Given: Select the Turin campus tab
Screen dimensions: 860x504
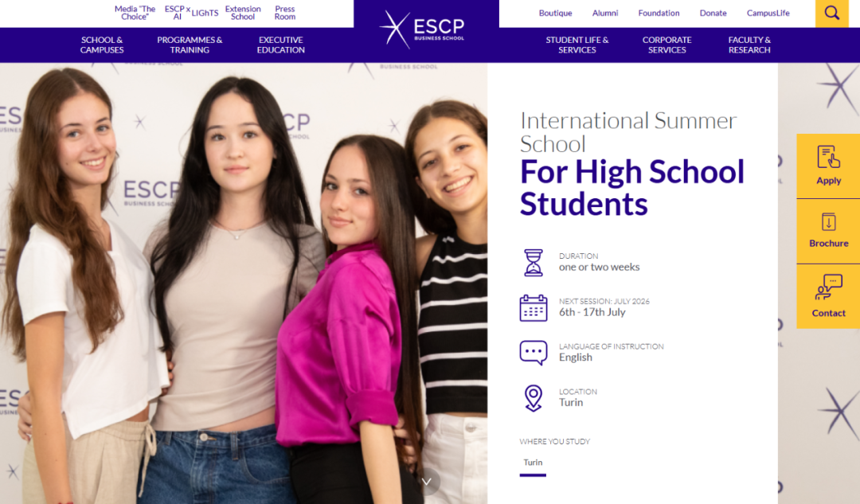Looking at the screenshot, I should [x=533, y=463].
